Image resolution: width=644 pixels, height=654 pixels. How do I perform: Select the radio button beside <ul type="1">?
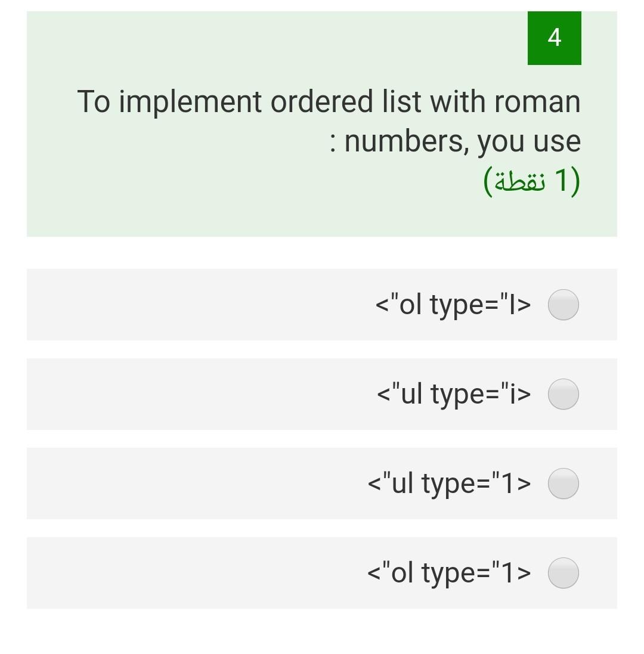tap(563, 484)
